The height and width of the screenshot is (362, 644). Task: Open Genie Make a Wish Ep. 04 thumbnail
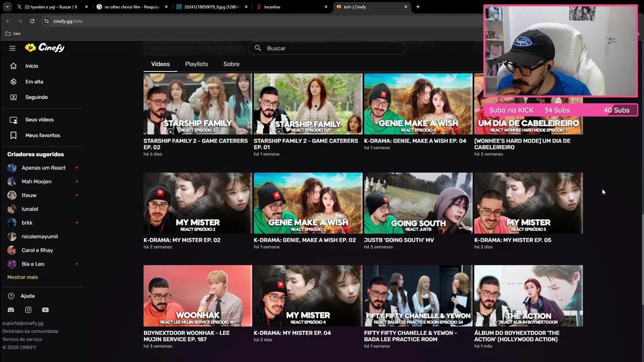click(418, 104)
